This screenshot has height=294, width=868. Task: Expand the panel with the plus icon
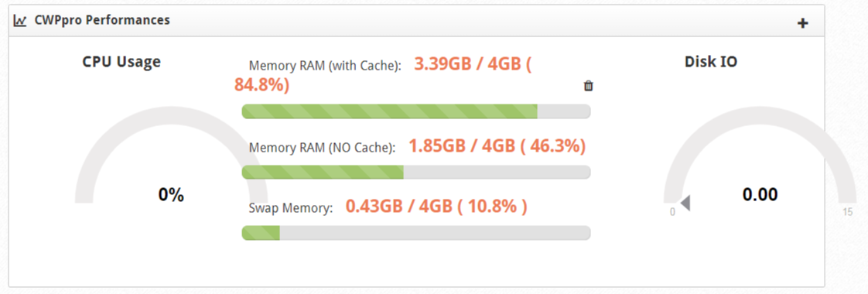coord(802,22)
